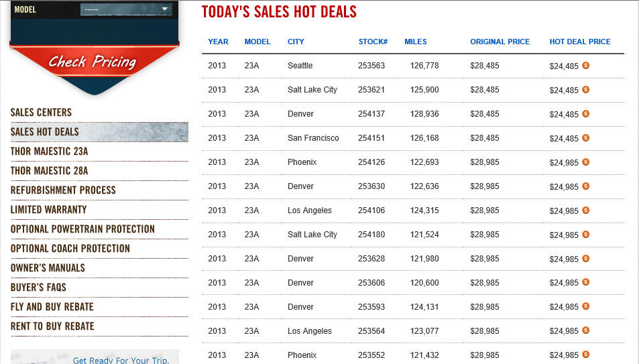Click dollar icon beside stock 253621 price
639x364 pixels.
(585, 89)
